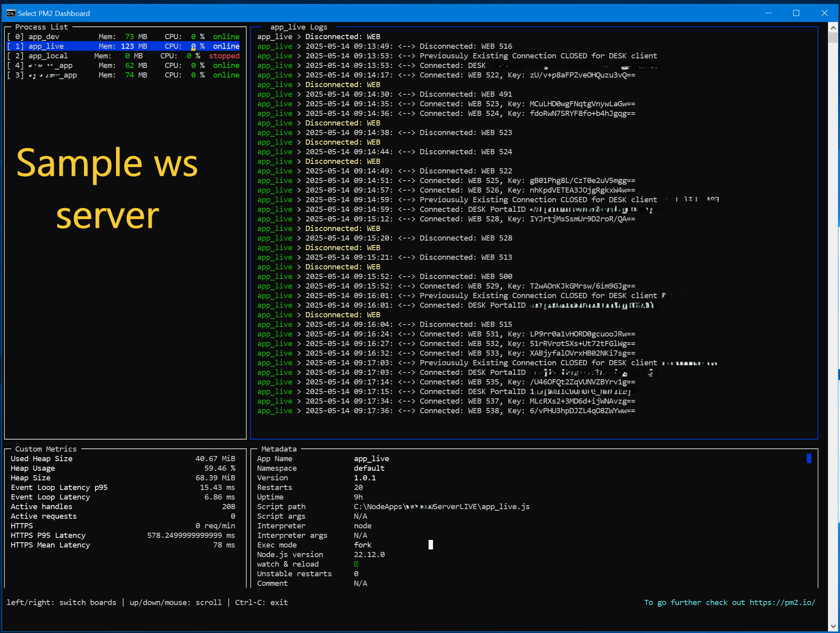Image resolution: width=840 pixels, height=633 pixels.
Task: Select the app_dev process row
Action: [x=123, y=37]
